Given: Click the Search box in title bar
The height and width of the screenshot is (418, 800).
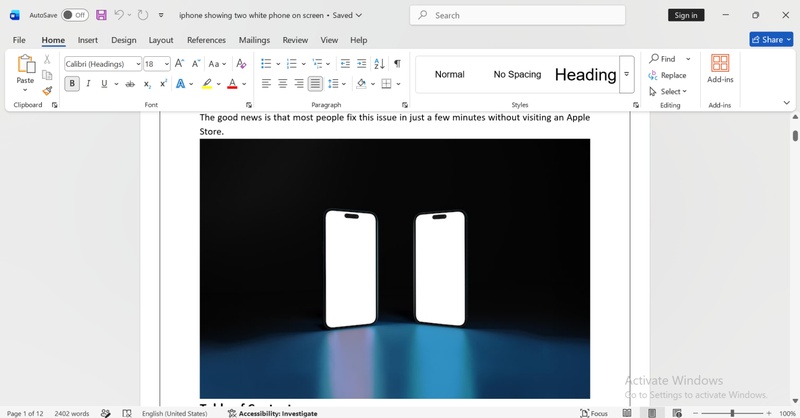Looking at the screenshot, I should pos(517,15).
